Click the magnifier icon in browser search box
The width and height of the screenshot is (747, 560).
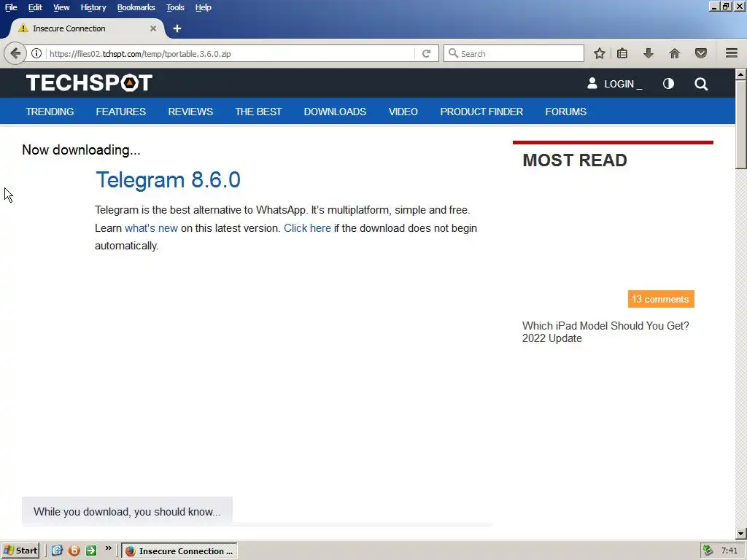click(454, 53)
